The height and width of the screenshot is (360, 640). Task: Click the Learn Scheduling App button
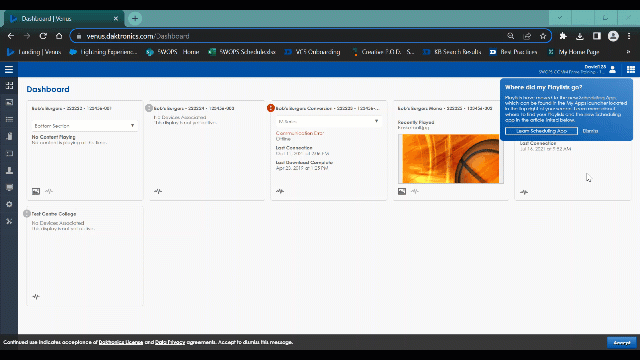pyautogui.click(x=541, y=131)
